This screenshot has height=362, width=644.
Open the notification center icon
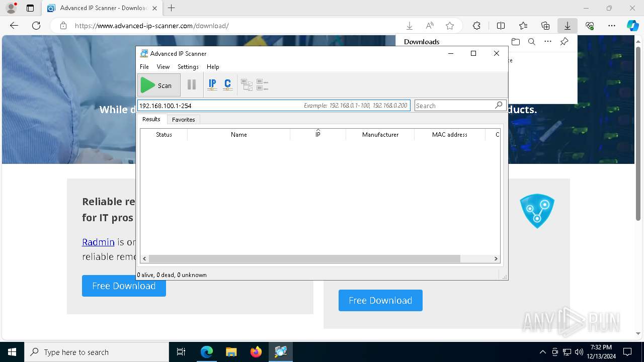click(627, 352)
